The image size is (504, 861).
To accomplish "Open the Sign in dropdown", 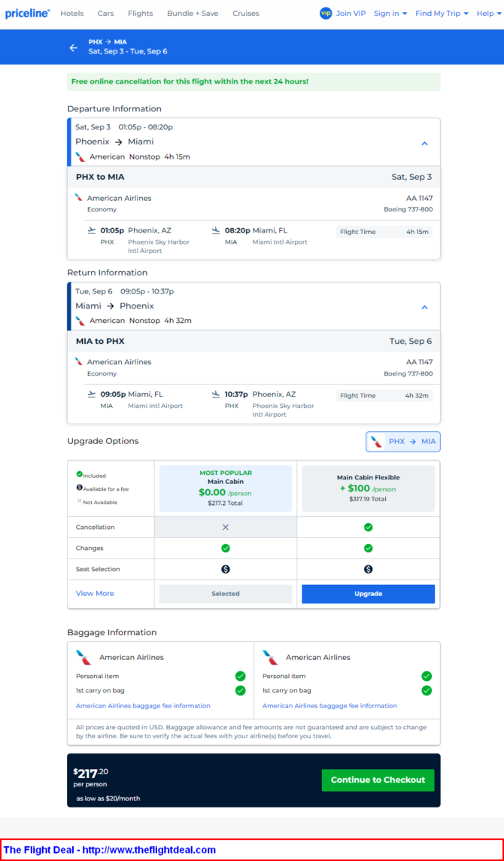I will click(390, 14).
